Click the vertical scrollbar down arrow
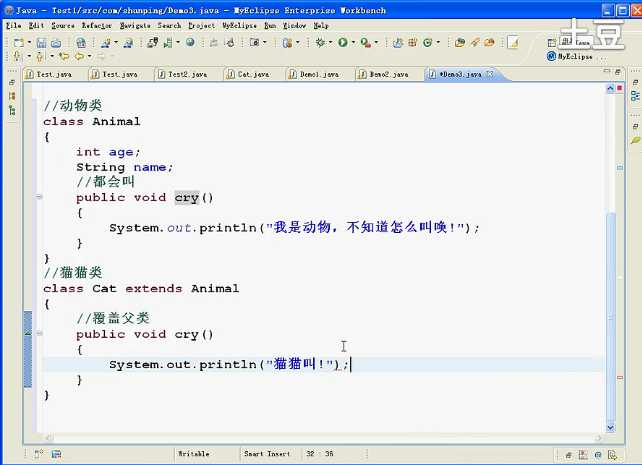642x465 pixels. tap(610, 428)
